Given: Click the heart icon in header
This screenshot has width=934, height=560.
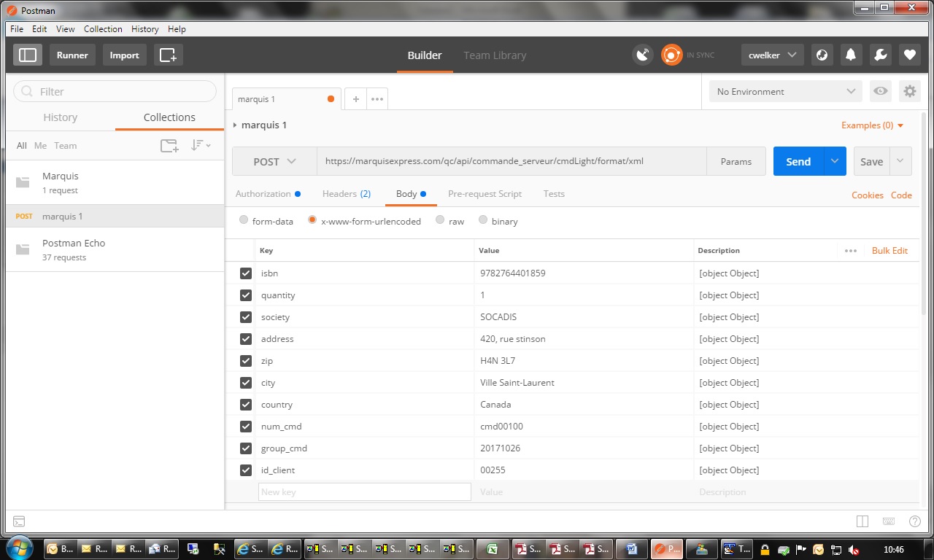Looking at the screenshot, I should (x=909, y=55).
